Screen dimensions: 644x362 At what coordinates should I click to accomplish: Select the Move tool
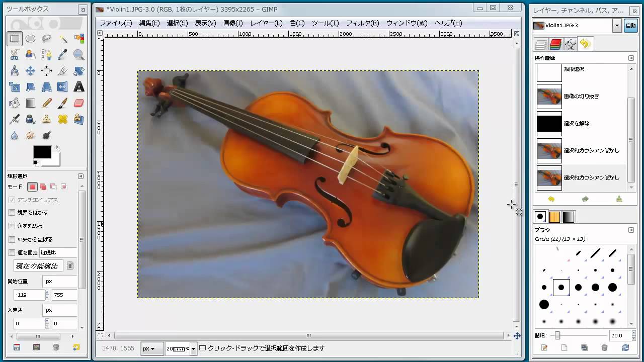pos(31,71)
